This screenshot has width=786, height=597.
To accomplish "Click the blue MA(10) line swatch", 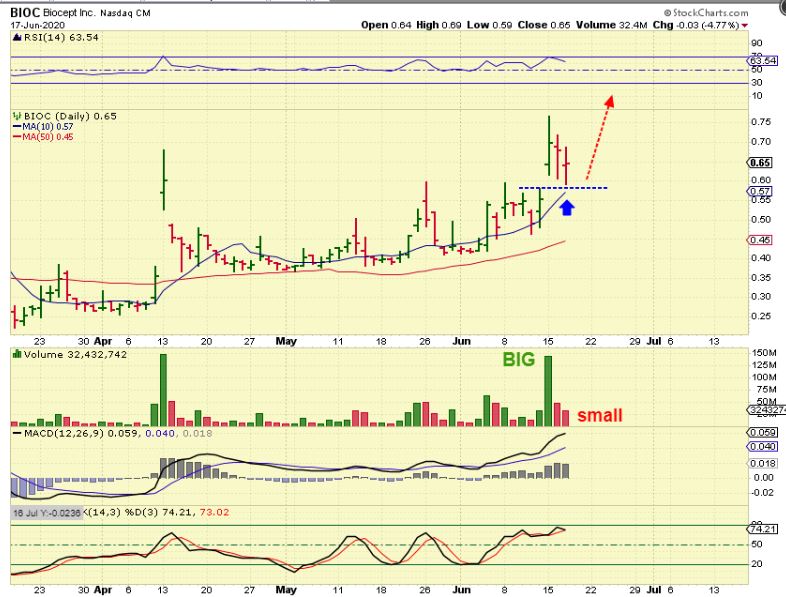I will click(x=17, y=127).
